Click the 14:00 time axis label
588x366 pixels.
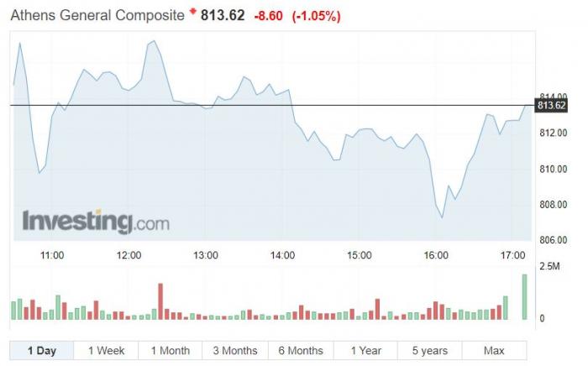click(283, 254)
